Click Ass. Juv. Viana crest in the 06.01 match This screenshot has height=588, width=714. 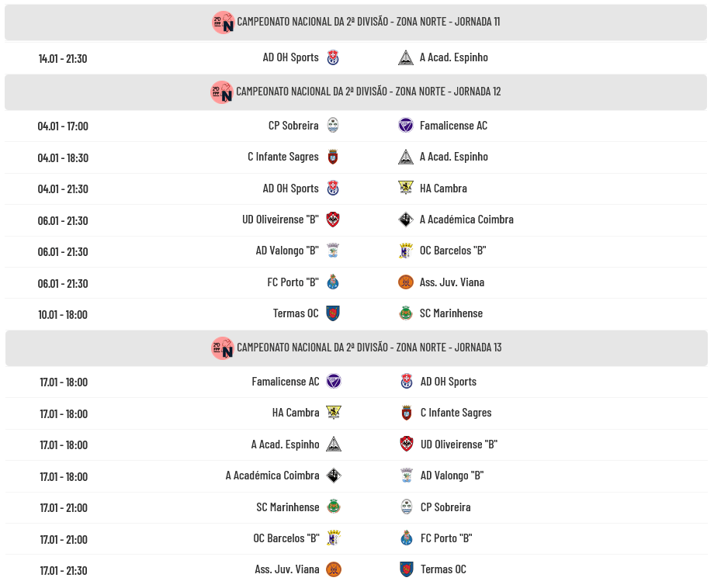click(406, 282)
